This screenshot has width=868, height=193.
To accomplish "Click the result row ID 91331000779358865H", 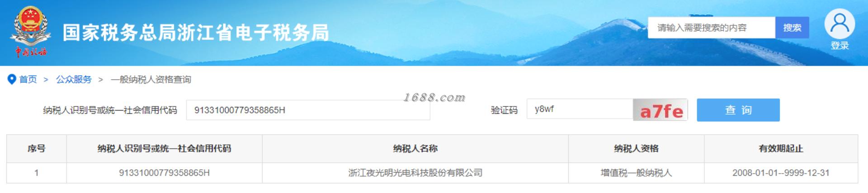I will 164,173.
